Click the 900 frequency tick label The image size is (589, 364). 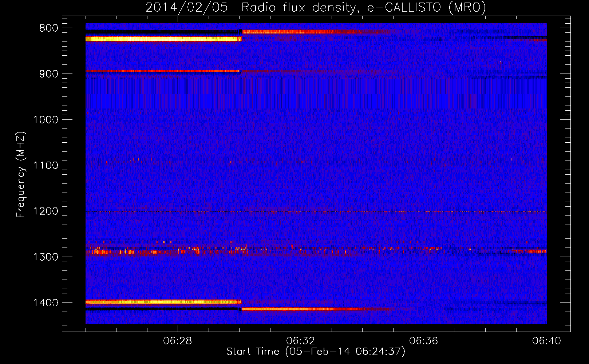(49, 74)
